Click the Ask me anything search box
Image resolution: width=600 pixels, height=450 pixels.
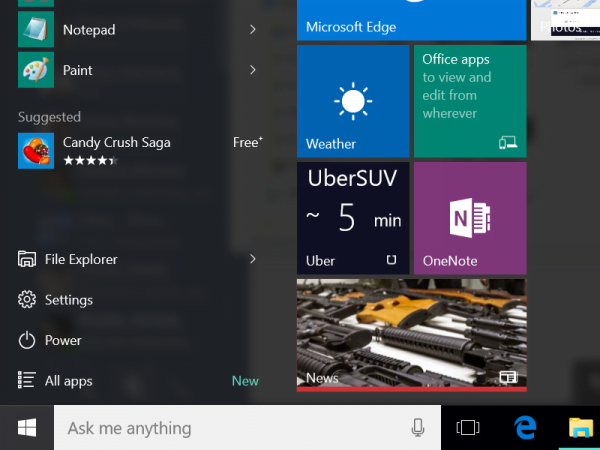pos(230,428)
